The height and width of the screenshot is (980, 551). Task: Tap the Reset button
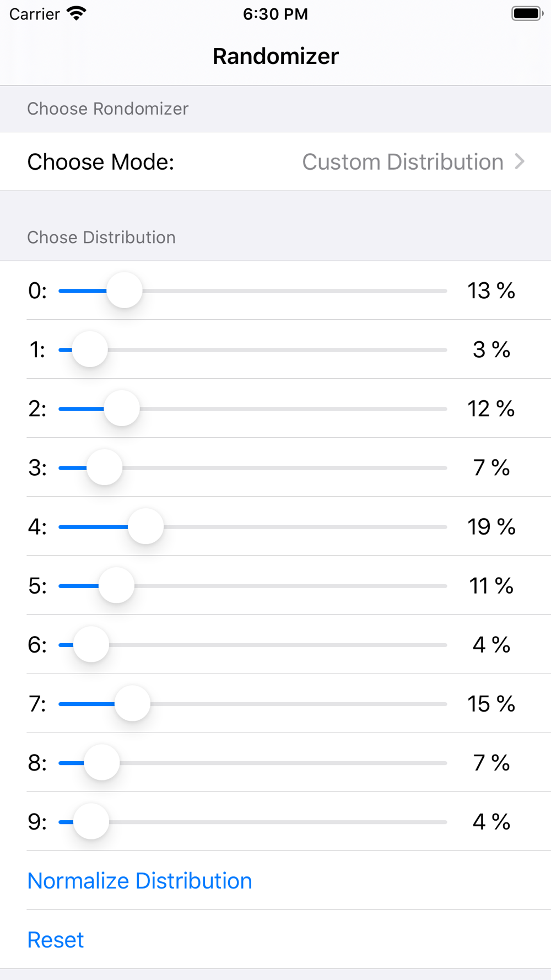56,940
